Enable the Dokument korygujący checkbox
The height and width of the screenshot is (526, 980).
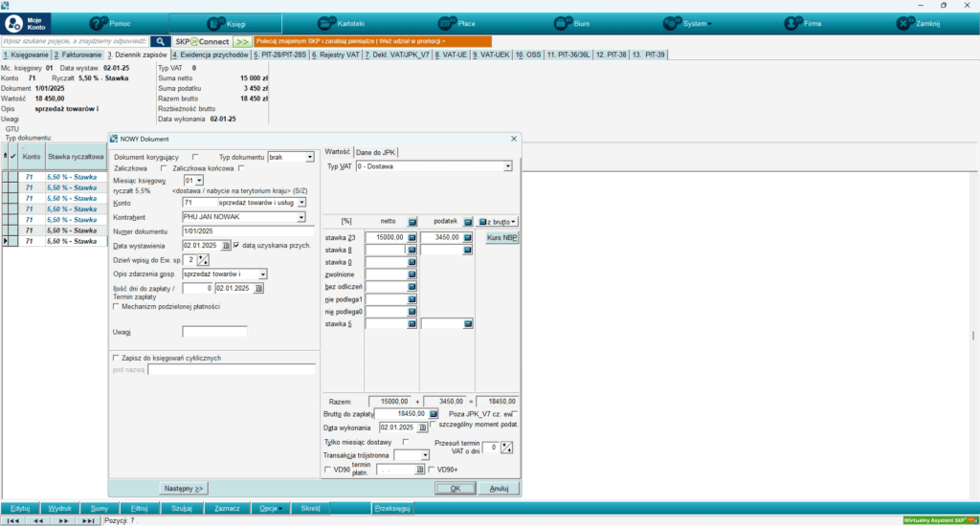coord(195,157)
